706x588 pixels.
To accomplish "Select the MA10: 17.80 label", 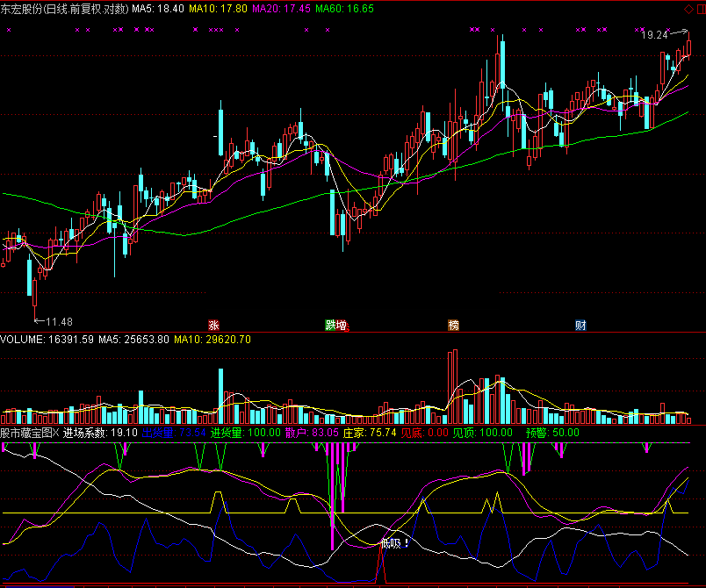I will (x=218, y=9).
